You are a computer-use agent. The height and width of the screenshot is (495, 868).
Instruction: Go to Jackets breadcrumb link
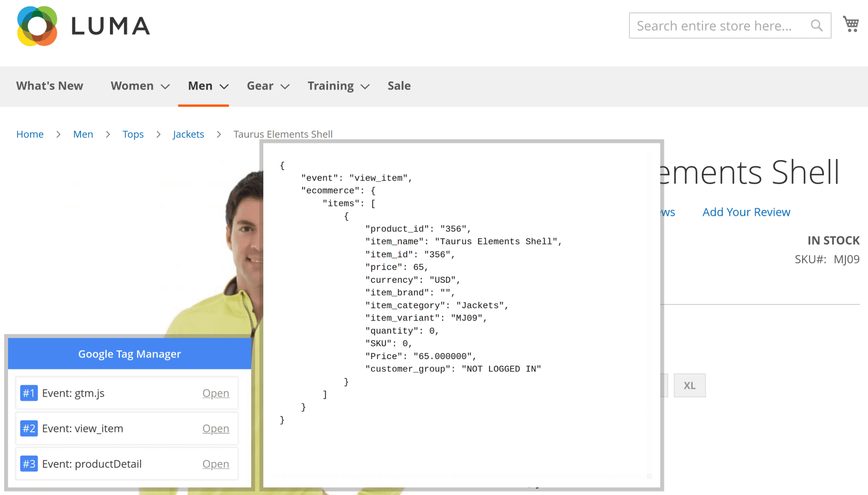click(x=189, y=134)
